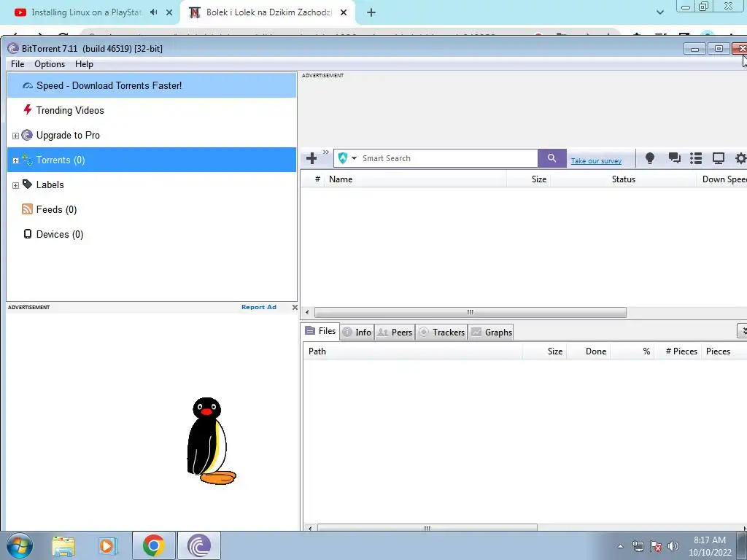747x560 pixels.
Task: Sort torrent list by Name column
Action: click(x=415, y=179)
